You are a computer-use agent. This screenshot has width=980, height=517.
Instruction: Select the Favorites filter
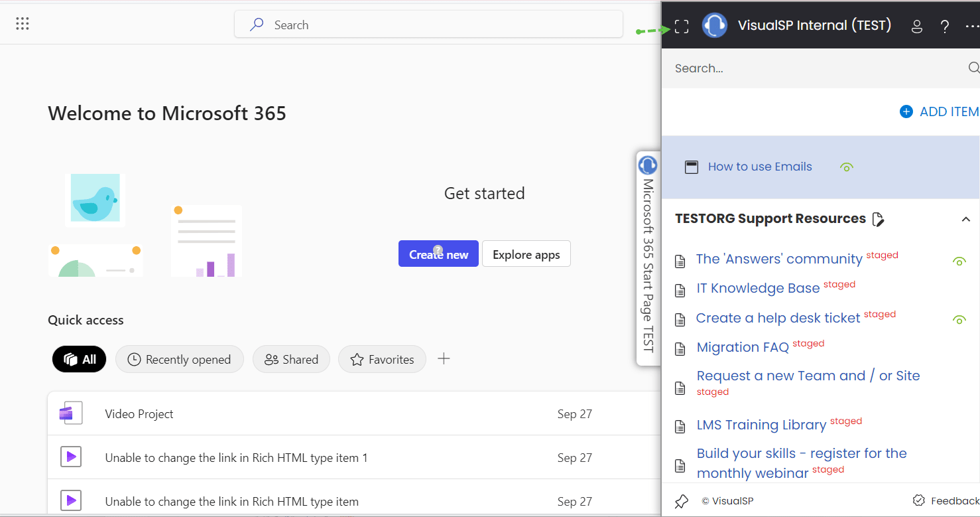point(382,359)
